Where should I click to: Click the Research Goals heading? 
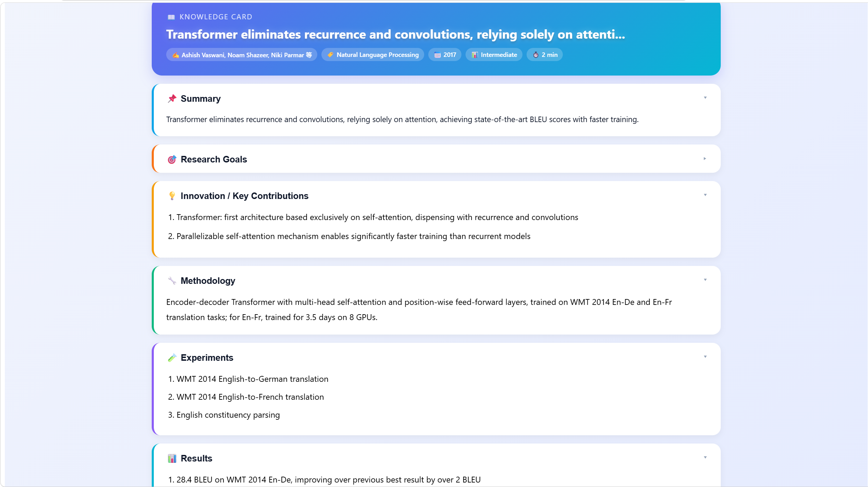(x=214, y=159)
